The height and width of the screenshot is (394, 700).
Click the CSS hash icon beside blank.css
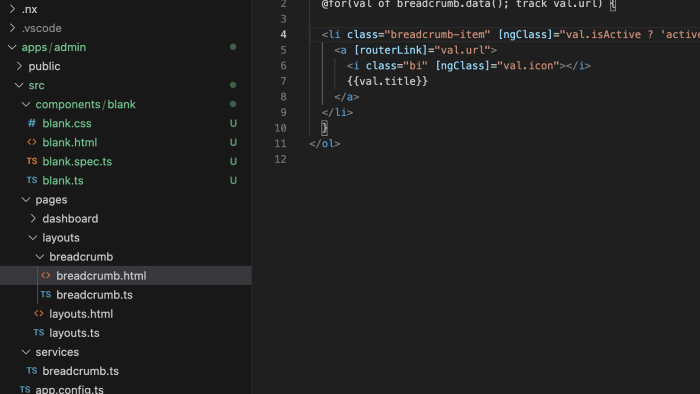32,123
